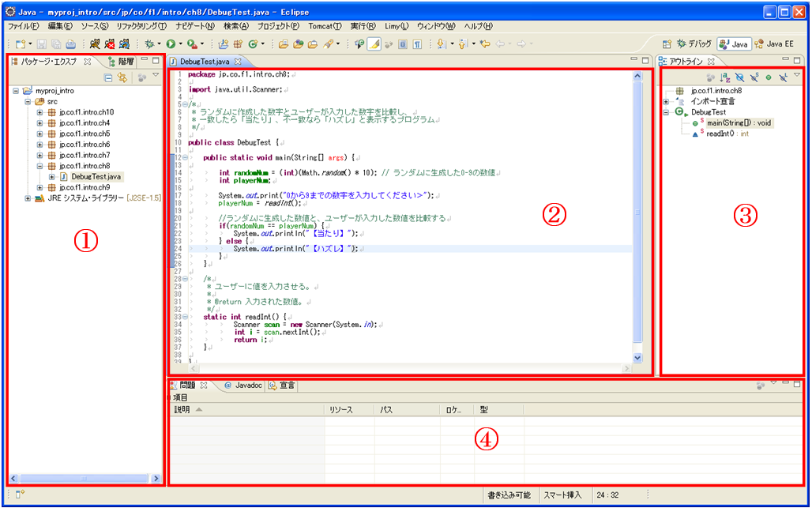Toggle Hide Static Members in Outline

pos(754,77)
